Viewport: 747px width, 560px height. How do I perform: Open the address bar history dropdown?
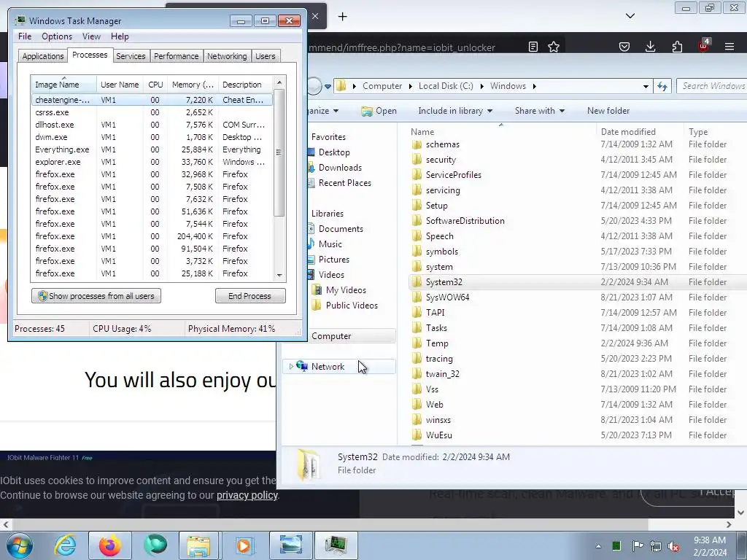click(646, 86)
